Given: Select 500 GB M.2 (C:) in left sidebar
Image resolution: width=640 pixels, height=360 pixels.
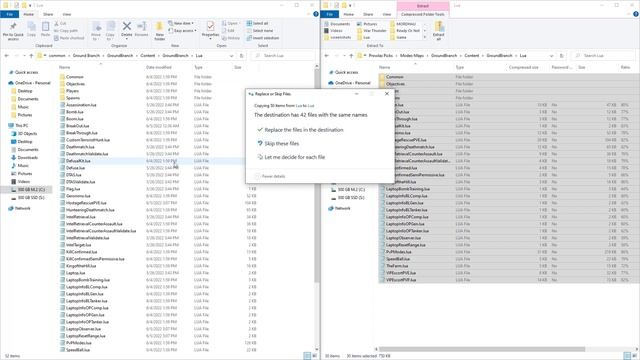Looking at the screenshot, I should tap(28, 190).
